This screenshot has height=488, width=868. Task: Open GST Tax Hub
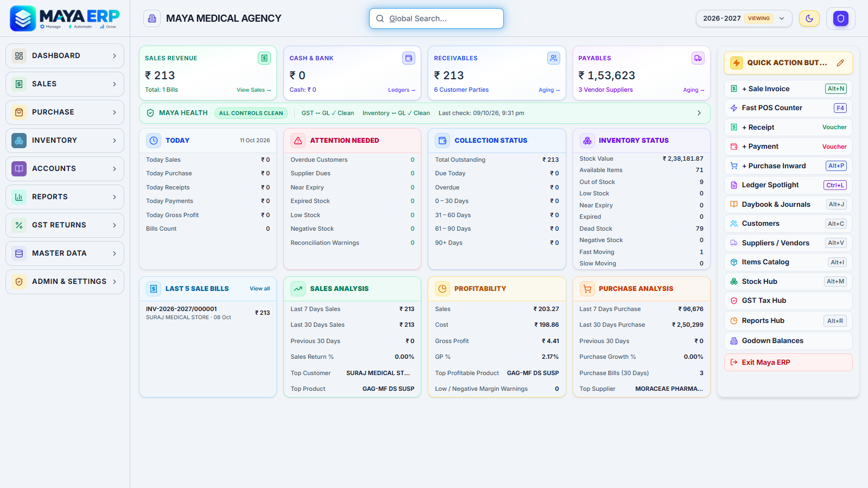788,301
